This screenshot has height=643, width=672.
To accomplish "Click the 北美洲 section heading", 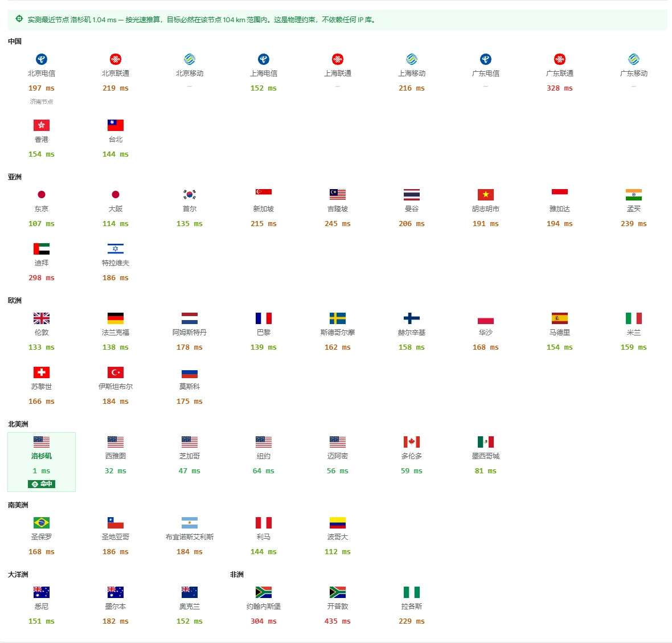I will click(18, 424).
